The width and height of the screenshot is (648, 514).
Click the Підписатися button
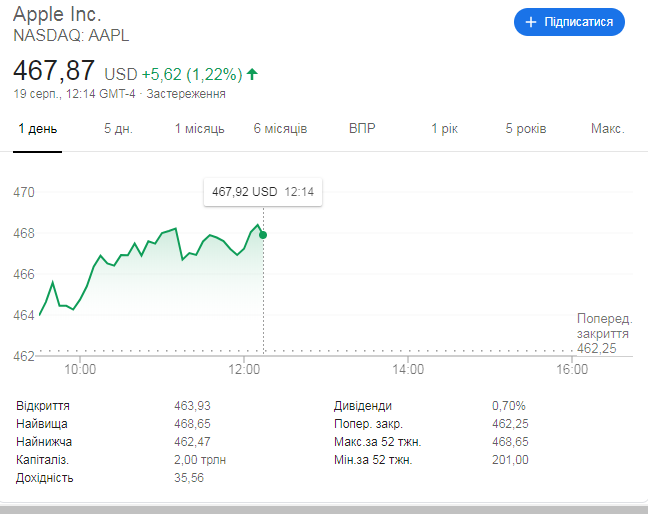(569, 22)
